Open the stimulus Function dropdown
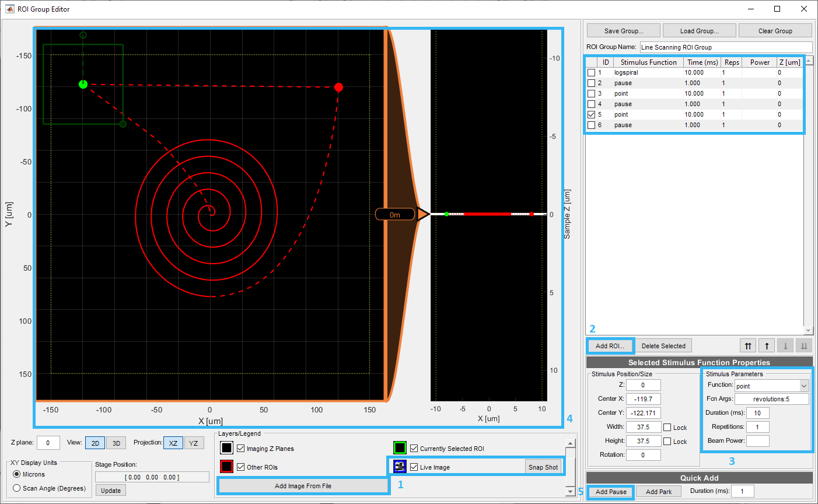The height and width of the screenshot is (504, 818). 803,386
